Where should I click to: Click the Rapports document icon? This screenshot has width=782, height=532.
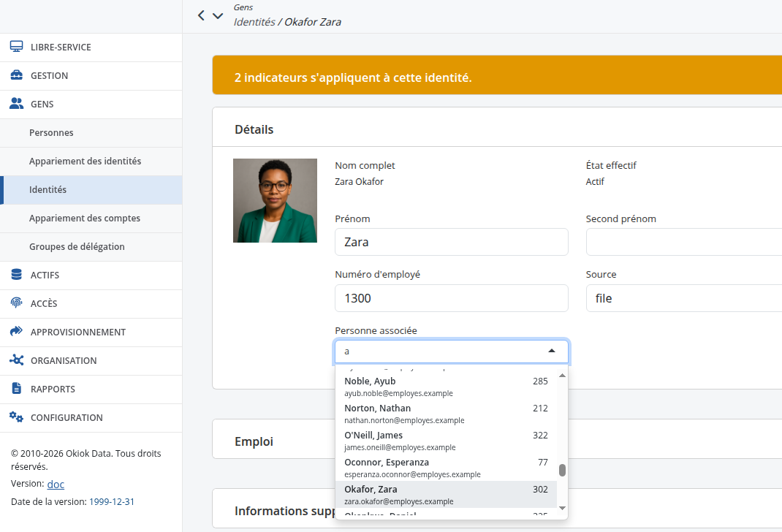pyautogui.click(x=17, y=389)
